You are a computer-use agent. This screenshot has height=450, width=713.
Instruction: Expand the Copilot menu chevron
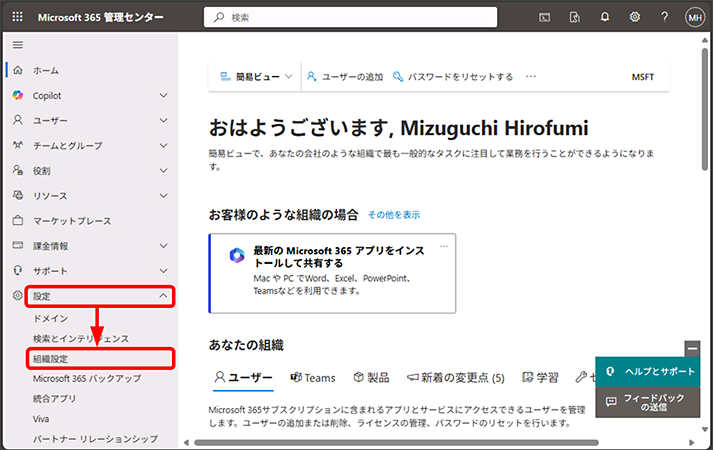pos(163,95)
